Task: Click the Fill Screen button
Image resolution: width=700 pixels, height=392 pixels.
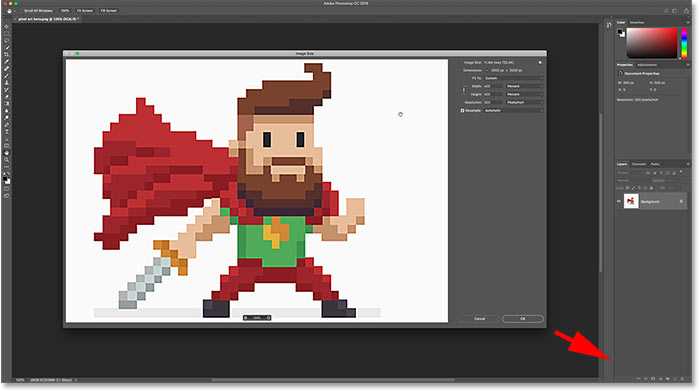Action: point(108,11)
